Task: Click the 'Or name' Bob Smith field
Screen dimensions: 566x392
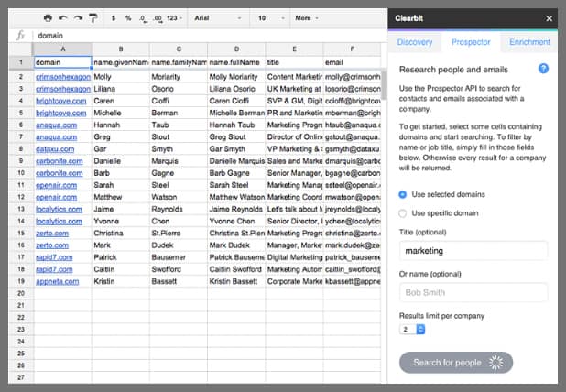Action: click(473, 293)
